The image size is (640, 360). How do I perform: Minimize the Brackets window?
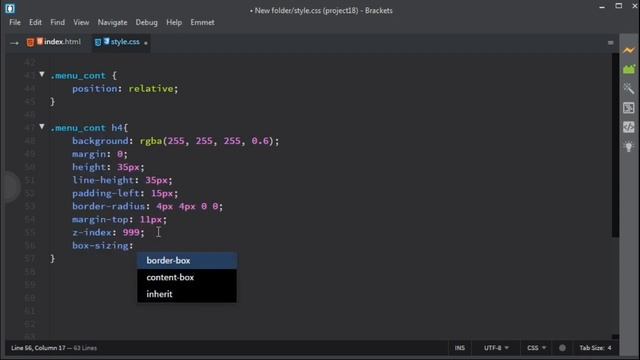602,7
